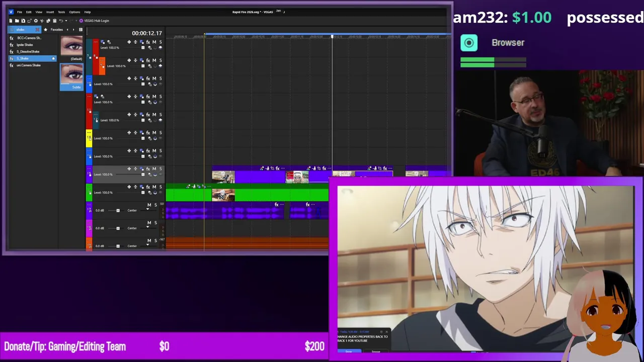Open the File menu

coord(20,12)
